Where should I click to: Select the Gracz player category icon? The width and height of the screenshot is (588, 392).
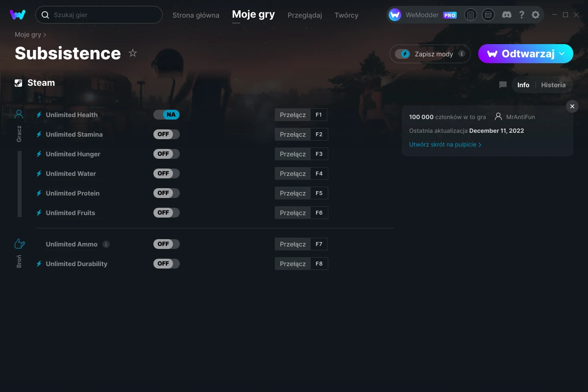(x=19, y=115)
